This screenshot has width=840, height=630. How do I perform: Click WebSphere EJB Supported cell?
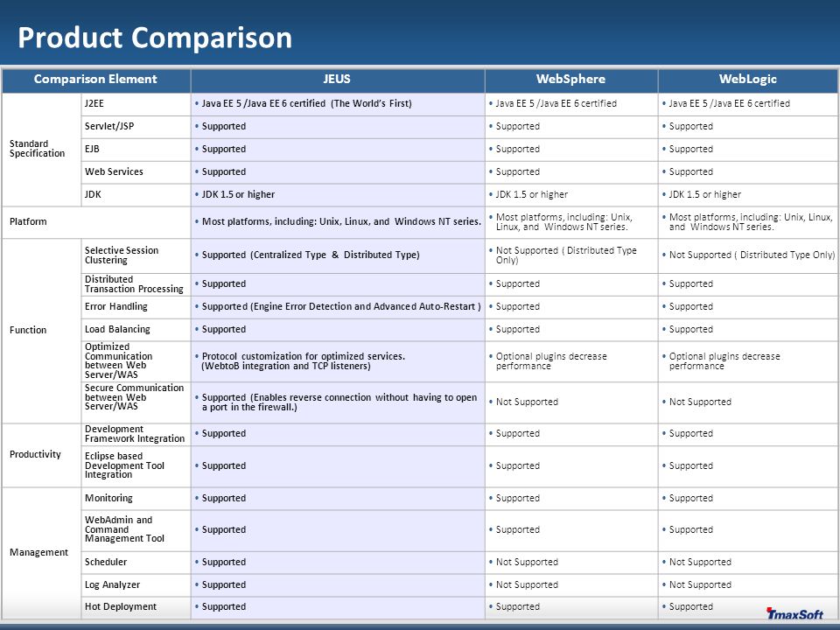point(571,150)
